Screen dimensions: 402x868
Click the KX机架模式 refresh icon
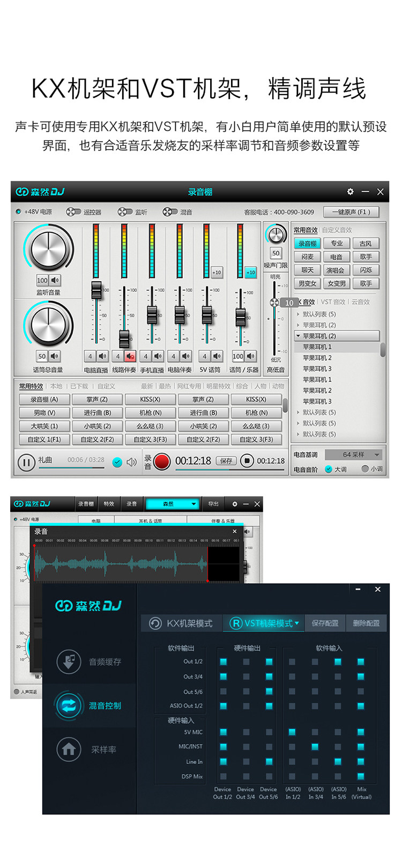point(155,623)
